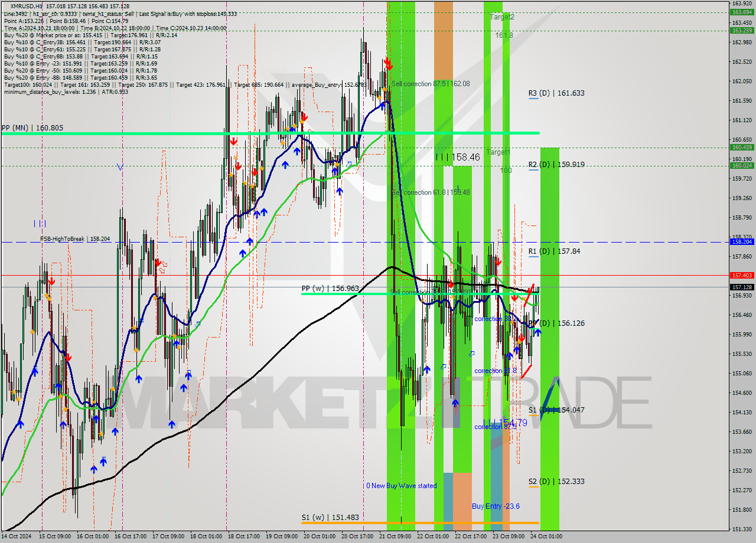756x543 pixels.
Task: Click the 20 Oct 17:00 time label
Action: [357, 537]
